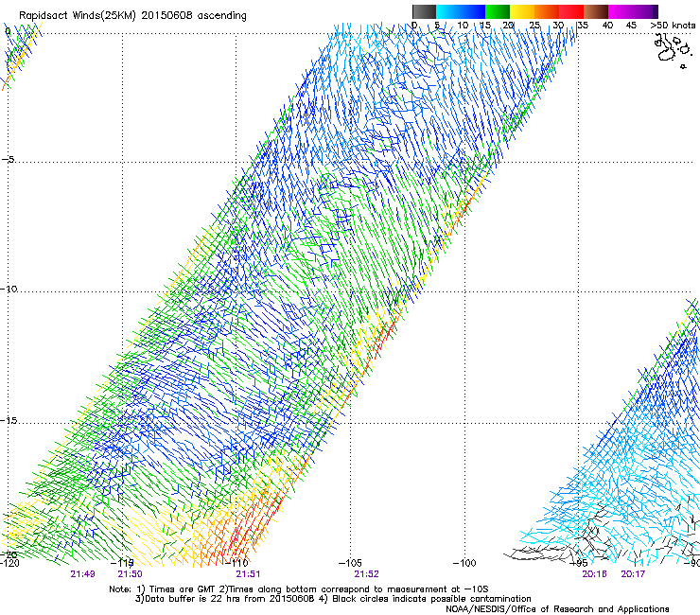Click the '-95' longitude axis label
The image size is (700, 615).
point(580,563)
